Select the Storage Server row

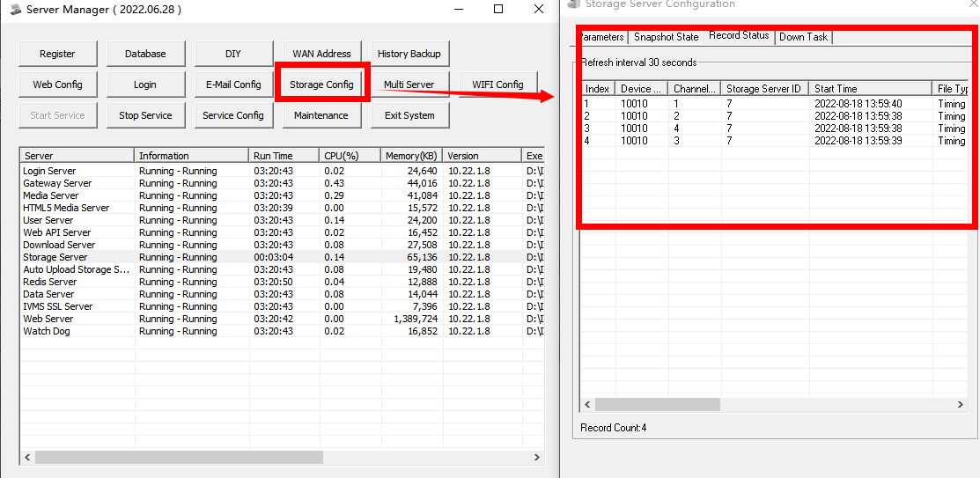(55, 257)
